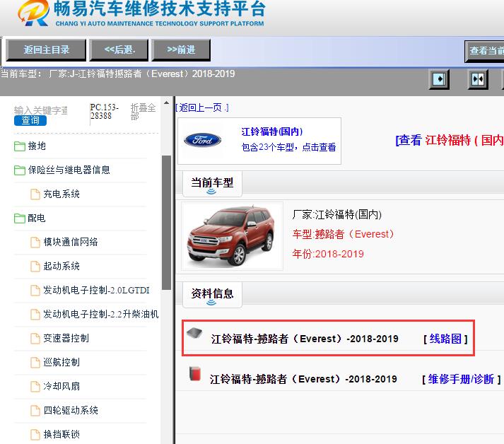Select 充电系统 in the tree
The image size is (504, 444).
(61, 194)
